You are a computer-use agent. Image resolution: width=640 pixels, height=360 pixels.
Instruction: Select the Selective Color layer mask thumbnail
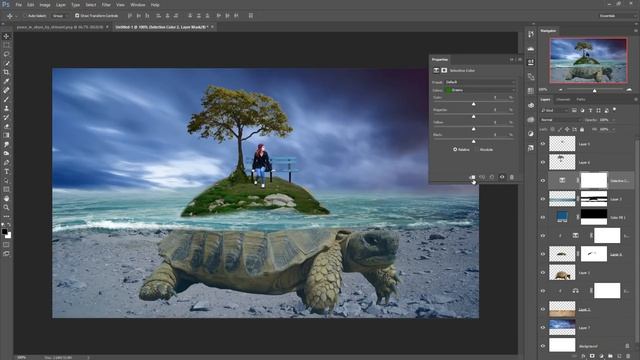pyautogui.click(x=594, y=180)
